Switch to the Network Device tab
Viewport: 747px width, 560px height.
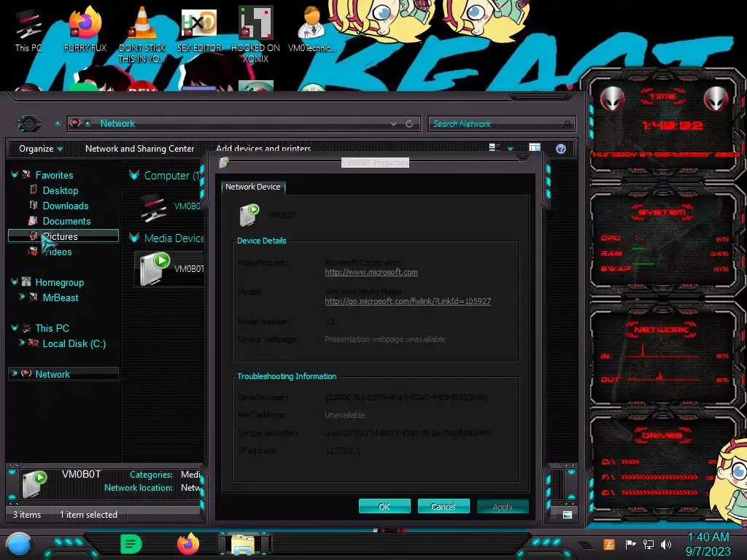point(253,187)
